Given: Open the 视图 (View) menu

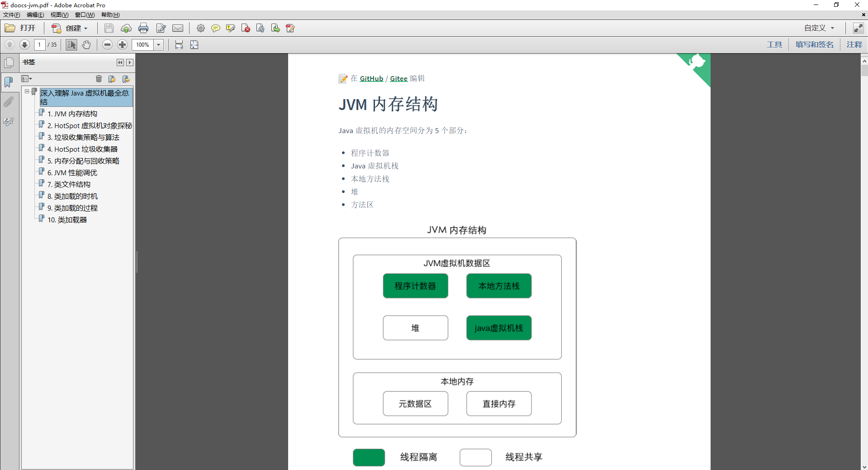Looking at the screenshot, I should [59, 14].
